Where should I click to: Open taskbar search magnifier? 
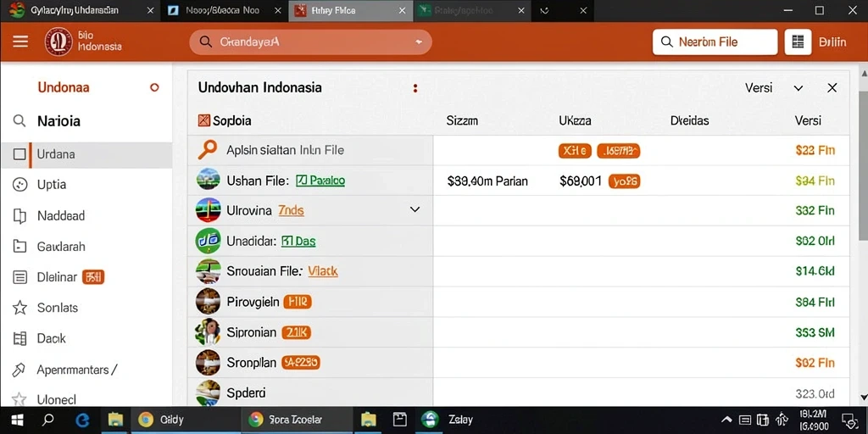pyautogui.click(x=48, y=420)
